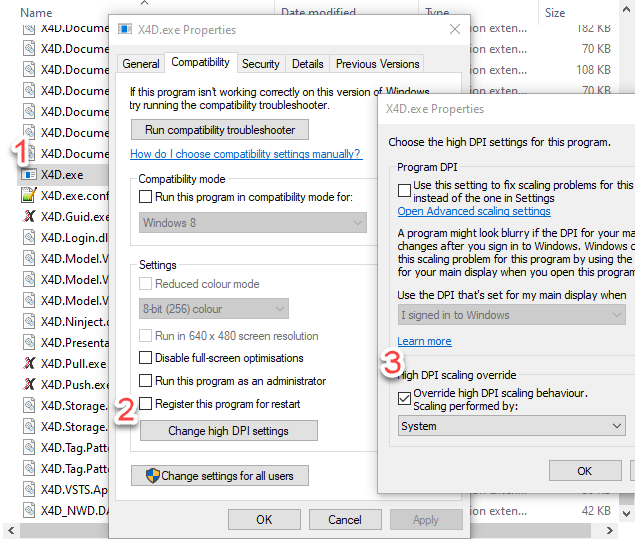Open the Windows 8 compatibility mode dropdown
Screen dimensions: 635x539
tap(252, 223)
